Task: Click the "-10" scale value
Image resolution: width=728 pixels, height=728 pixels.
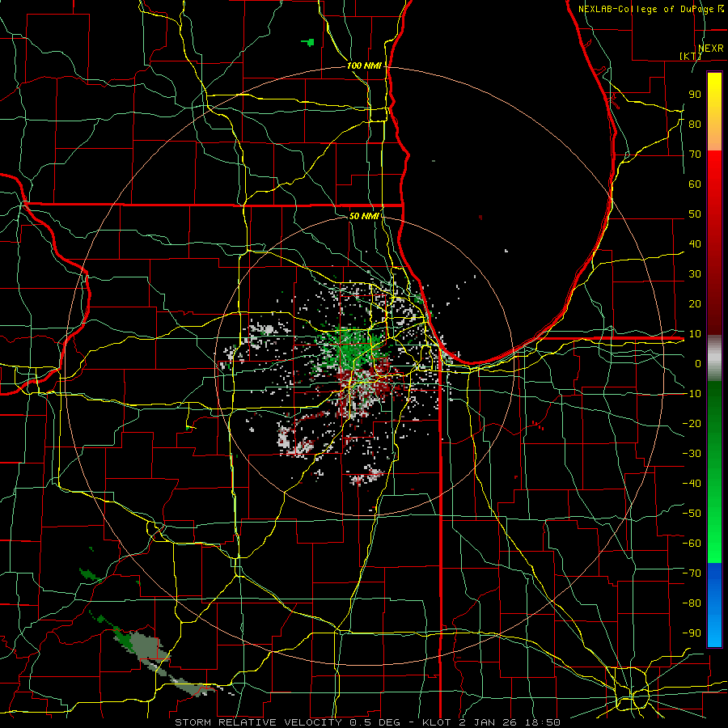Action: coord(692,394)
